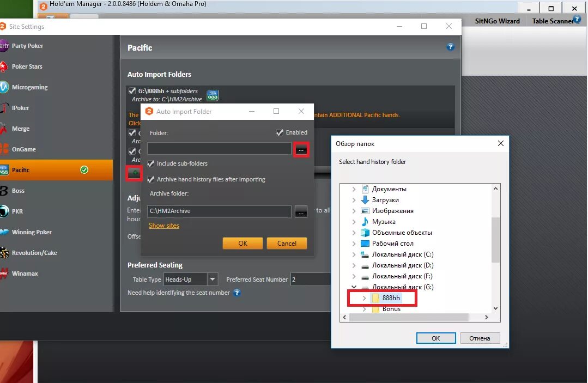This screenshot has width=588, height=383.
Task: Close the Обзор папок dialog
Action: (501, 143)
